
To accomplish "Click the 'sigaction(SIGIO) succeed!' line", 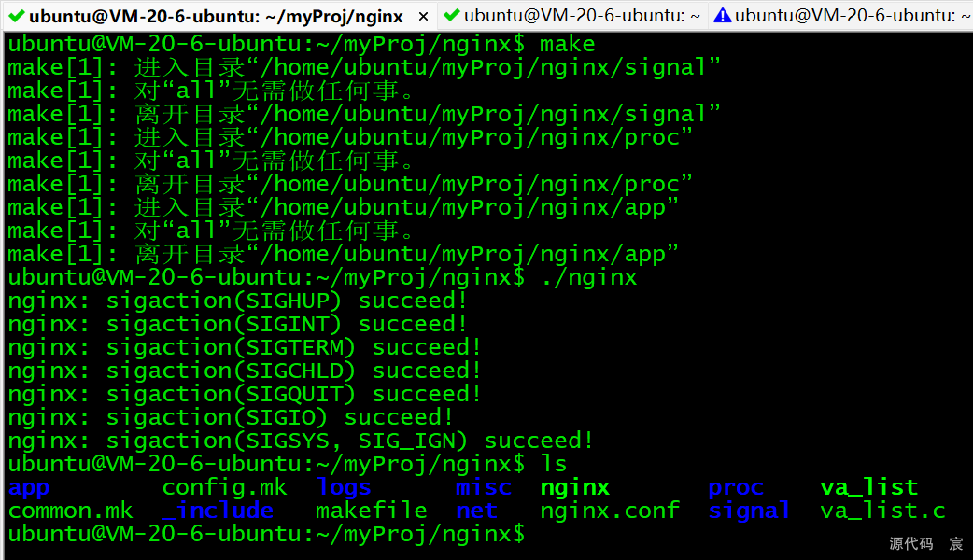I will (x=231, y=417).
